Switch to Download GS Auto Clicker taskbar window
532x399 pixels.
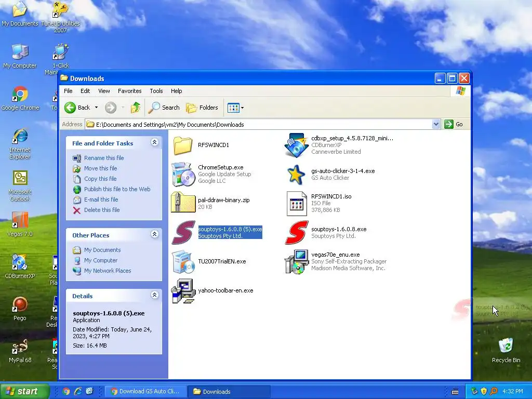[x=146, y=392]
